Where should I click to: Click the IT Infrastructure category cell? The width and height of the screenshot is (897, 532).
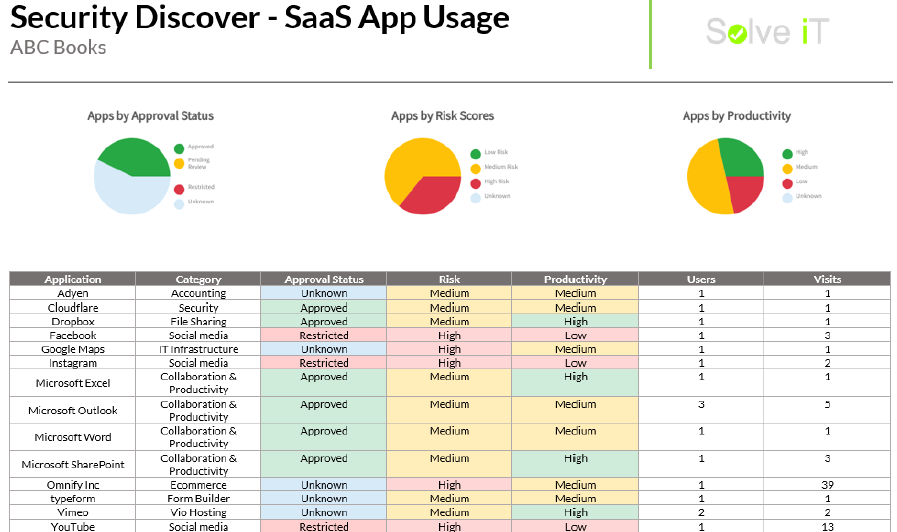198,349
